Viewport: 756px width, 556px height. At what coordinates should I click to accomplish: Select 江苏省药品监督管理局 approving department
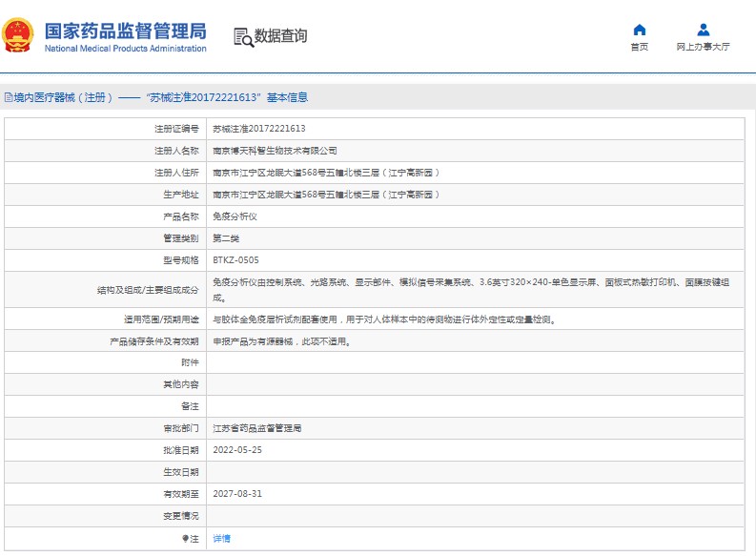pos(257,428)
